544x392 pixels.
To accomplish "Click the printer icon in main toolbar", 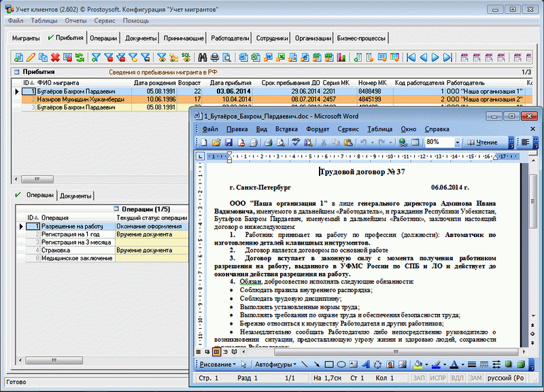I will point(215,57).
